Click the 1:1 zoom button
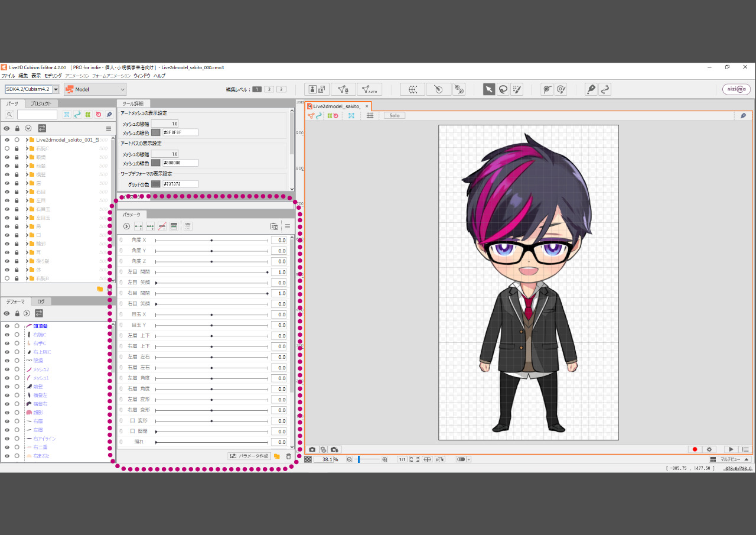Image resolution: width=756 pixels, height=535 pixels. [x=402, y=459]
